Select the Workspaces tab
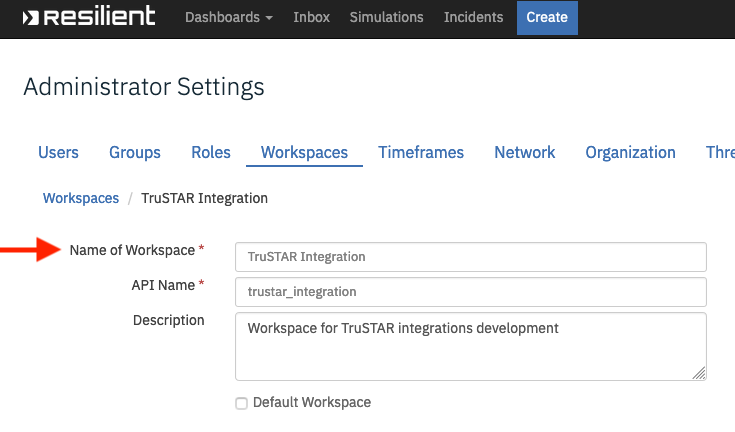This screenshot has width=735, height=432. 304,152
